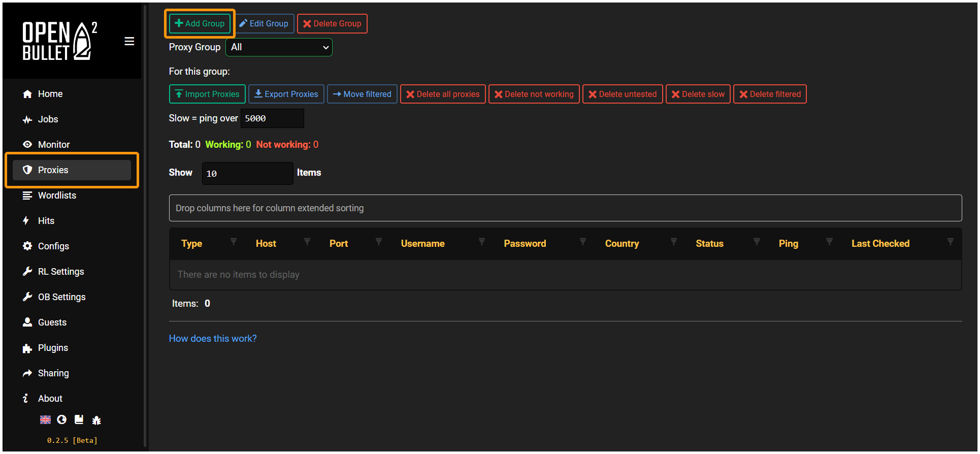The height and width of the screenshot is (454, 980).
Task: Click Export Proxies
Action: 286,94
